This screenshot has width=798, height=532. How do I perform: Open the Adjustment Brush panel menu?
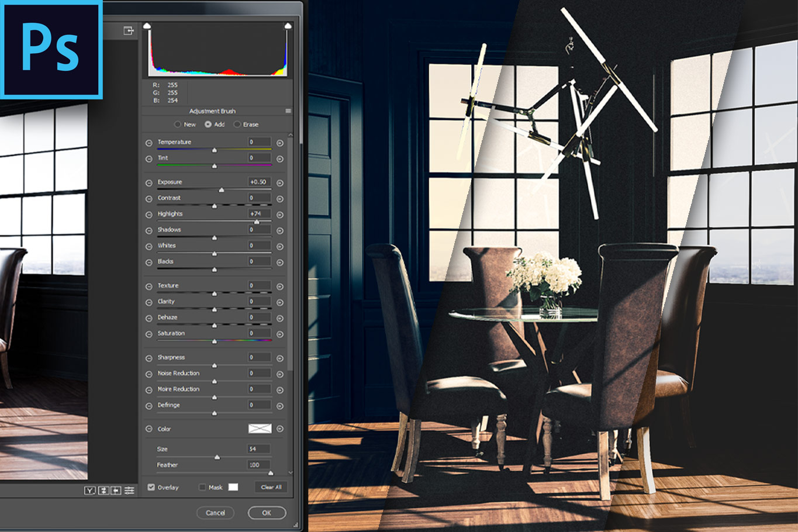pyautogui.click(x=288, y=110)
